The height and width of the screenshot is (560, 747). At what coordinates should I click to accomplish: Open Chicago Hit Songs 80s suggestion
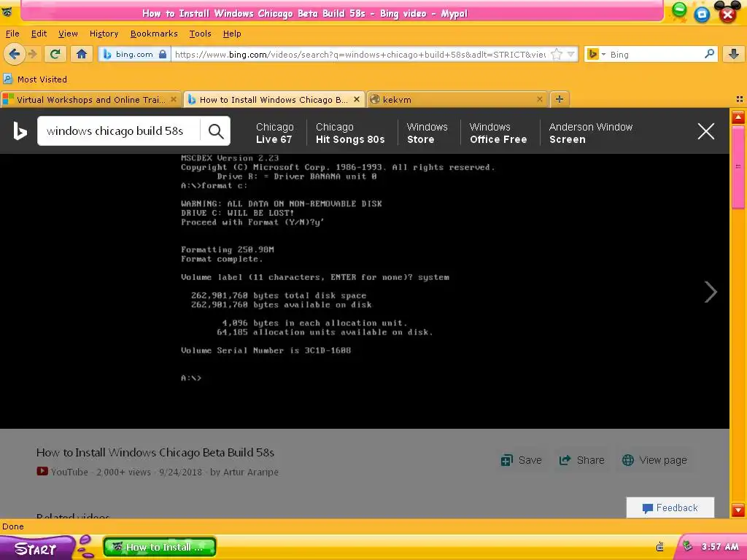click(x=350, y=133)
